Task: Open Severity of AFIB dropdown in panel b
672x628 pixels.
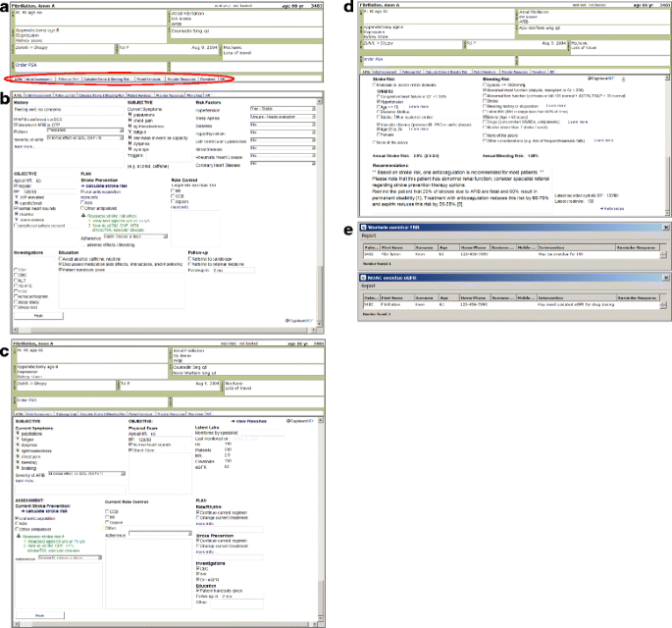Action: click(84, 137)
